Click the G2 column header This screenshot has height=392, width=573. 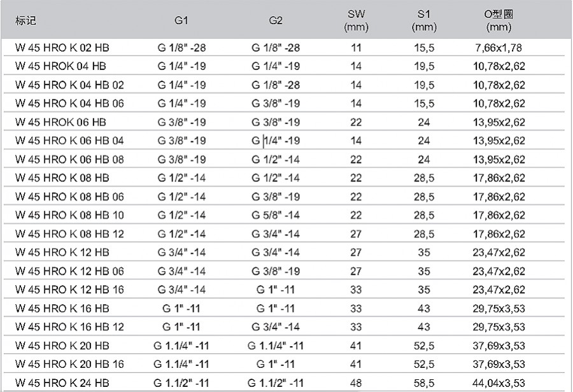coord(276,20)
